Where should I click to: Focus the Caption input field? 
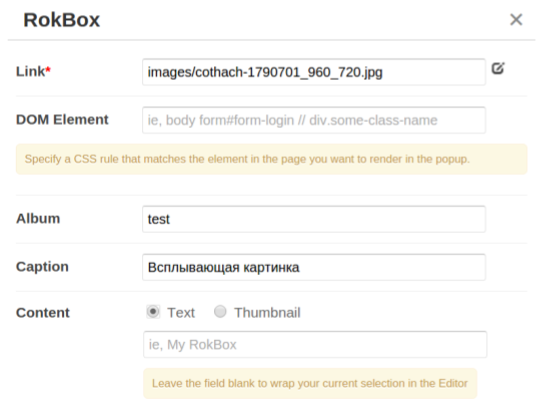[x=314, y=267]
